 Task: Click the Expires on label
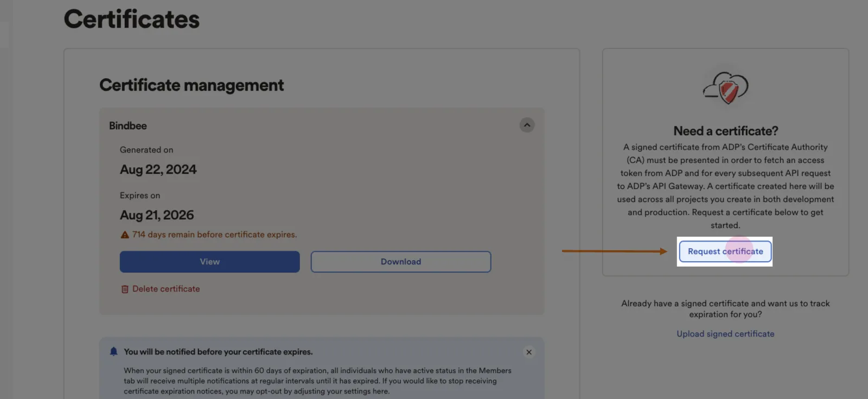[140, 195]
